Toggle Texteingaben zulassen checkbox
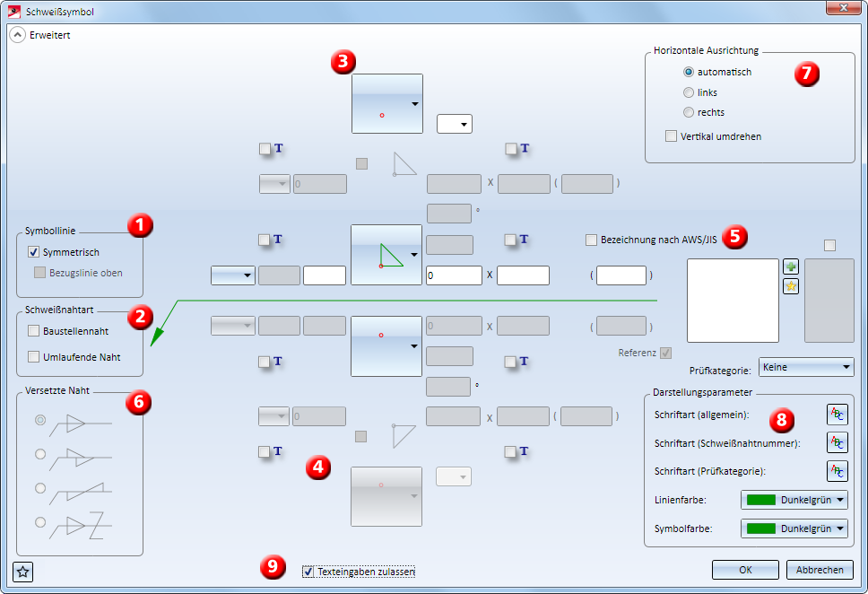Screen dimensions: 868x594 308,572
